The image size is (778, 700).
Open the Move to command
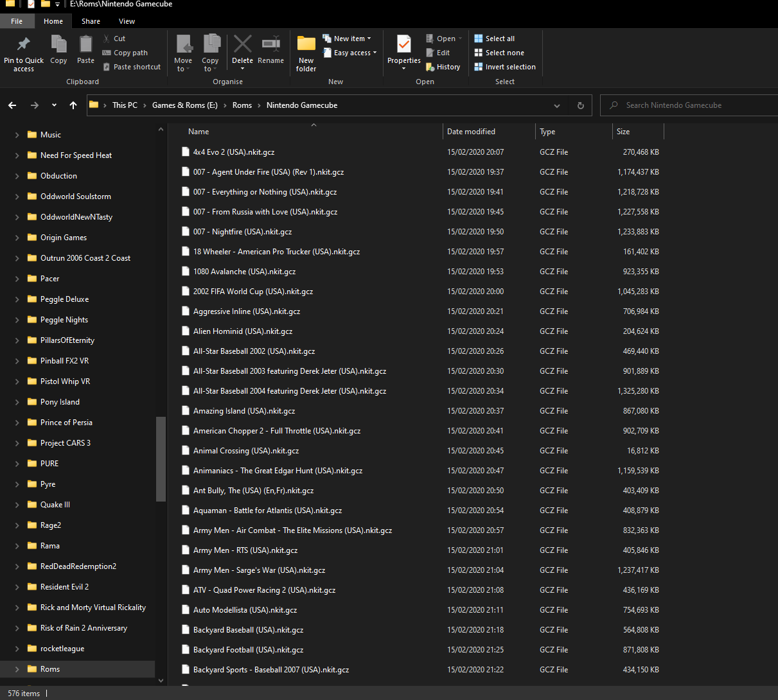click(x=183, y=53)
